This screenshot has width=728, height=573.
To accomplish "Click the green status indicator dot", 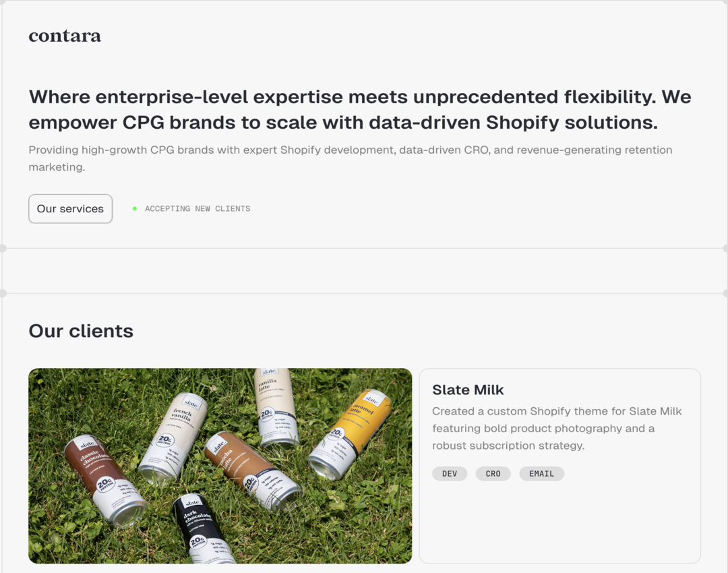I will coord(134,208).
